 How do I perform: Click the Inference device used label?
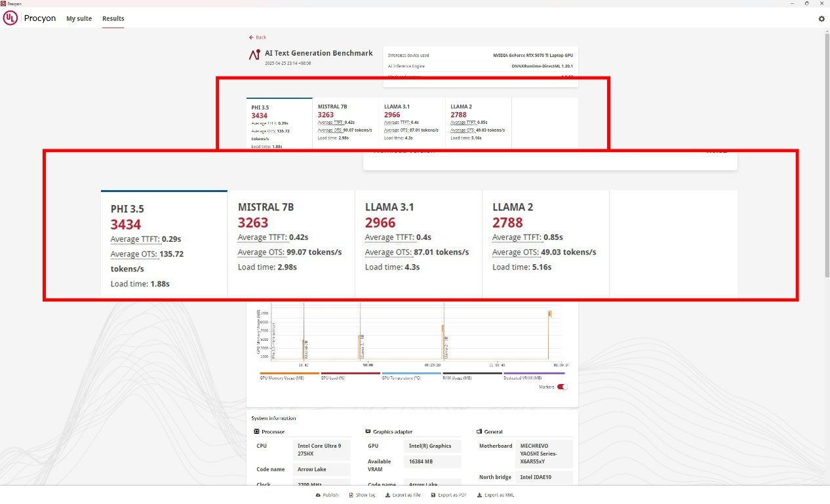click(x=408, y=56)
